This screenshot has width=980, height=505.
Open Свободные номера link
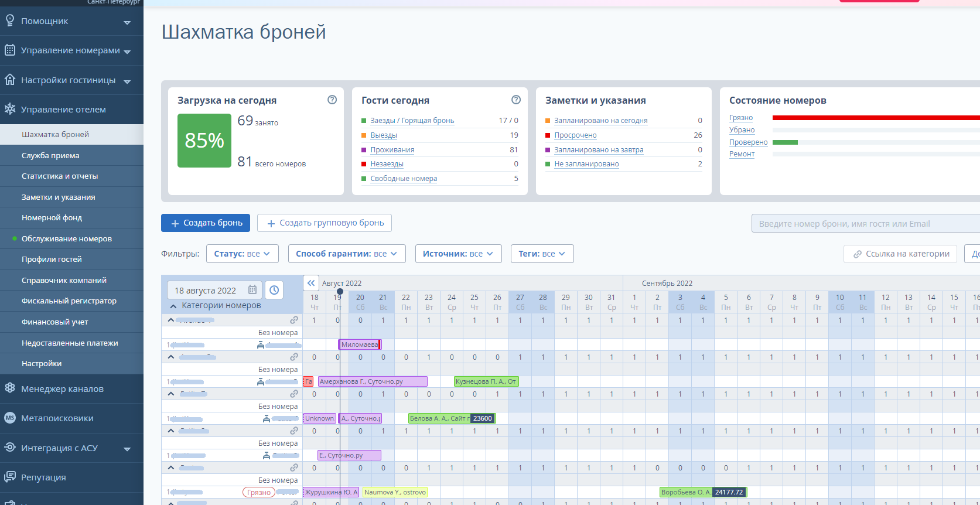[x=404, y=178]
